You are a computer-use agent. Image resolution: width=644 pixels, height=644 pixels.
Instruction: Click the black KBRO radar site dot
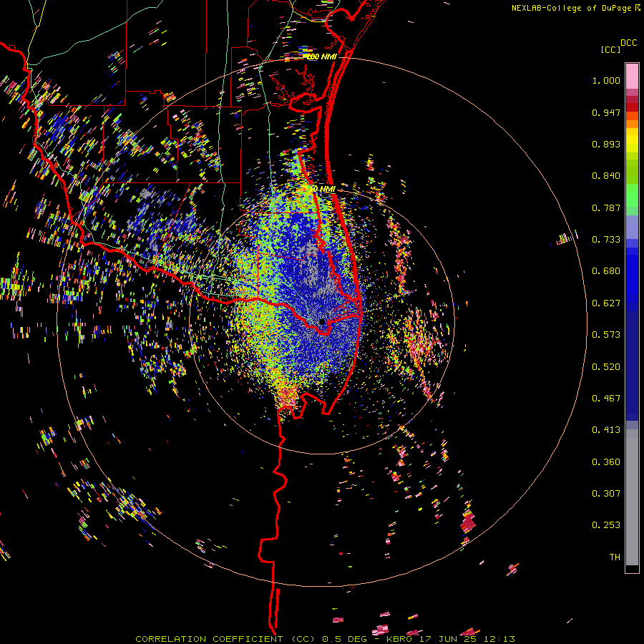322,321
